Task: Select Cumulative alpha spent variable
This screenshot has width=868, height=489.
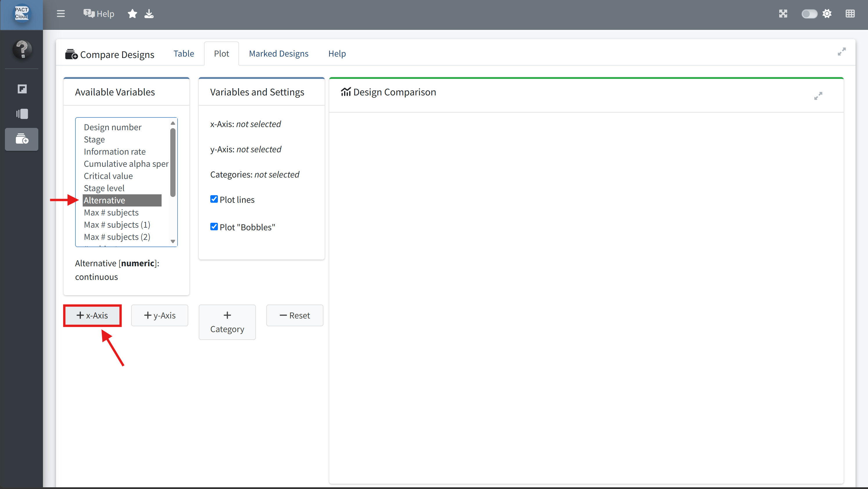Action: tap(126, 164)
